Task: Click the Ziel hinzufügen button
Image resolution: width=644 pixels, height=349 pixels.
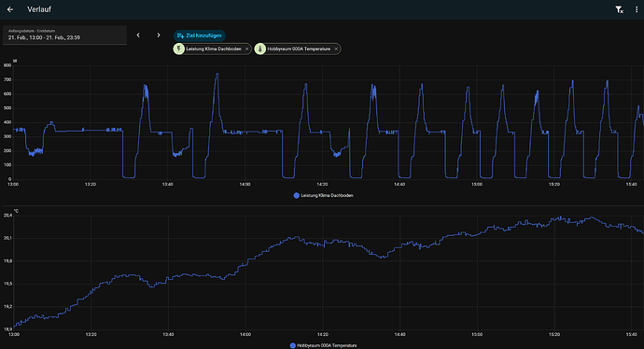Action: [199, 35]
